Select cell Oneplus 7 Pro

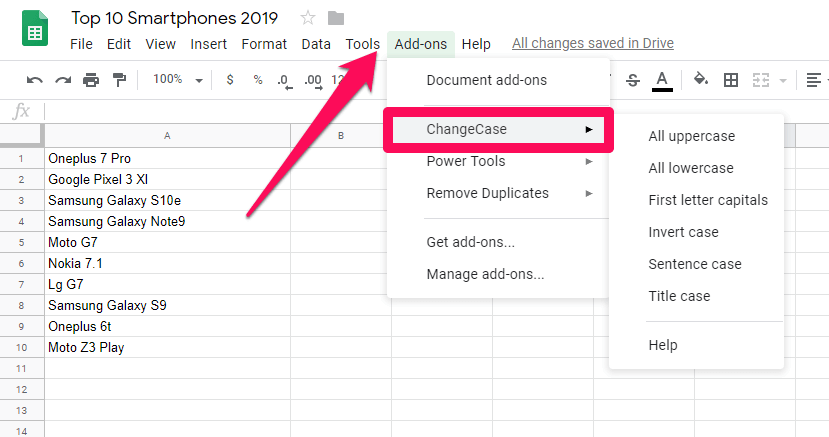(167, 159)
